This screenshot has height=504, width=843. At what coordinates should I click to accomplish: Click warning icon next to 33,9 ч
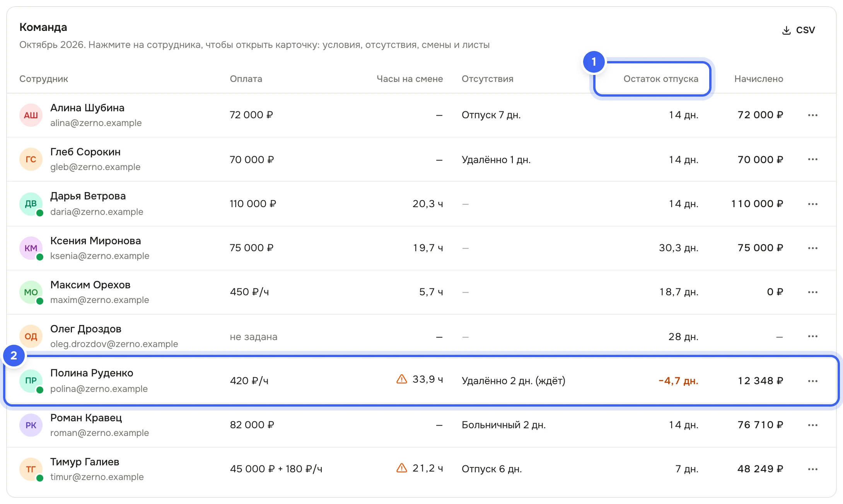tap(402, 379)
